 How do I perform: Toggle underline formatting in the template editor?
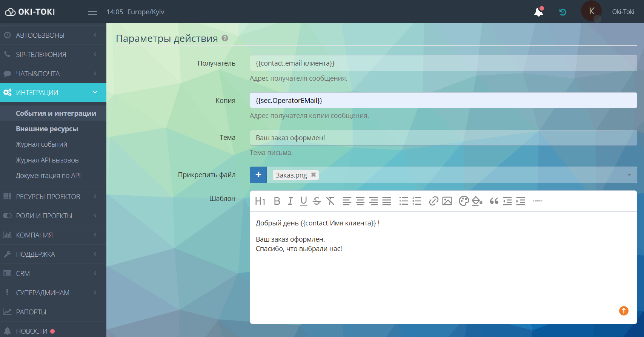[x=303, y=201]
